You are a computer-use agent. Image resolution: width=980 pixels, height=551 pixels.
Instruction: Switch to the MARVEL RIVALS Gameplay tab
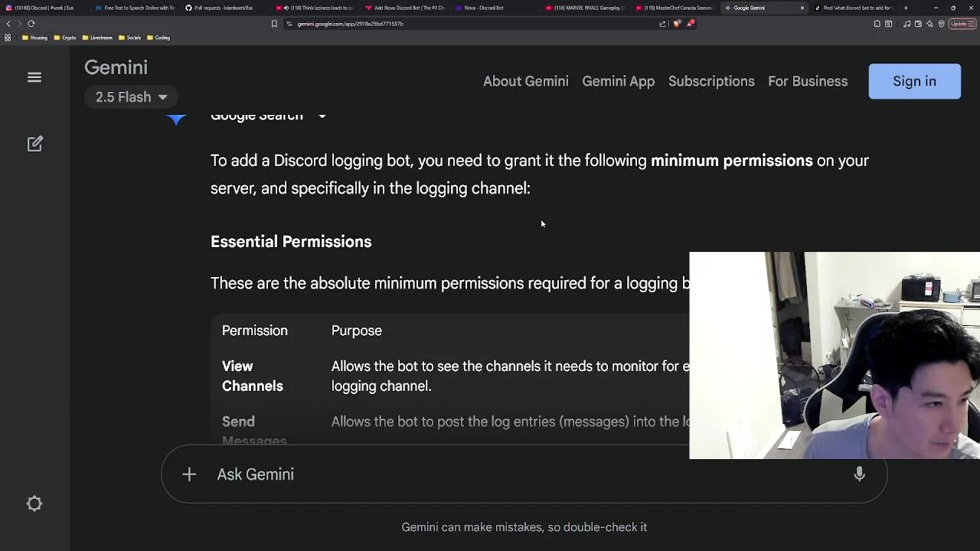click(x=585, y=8)
